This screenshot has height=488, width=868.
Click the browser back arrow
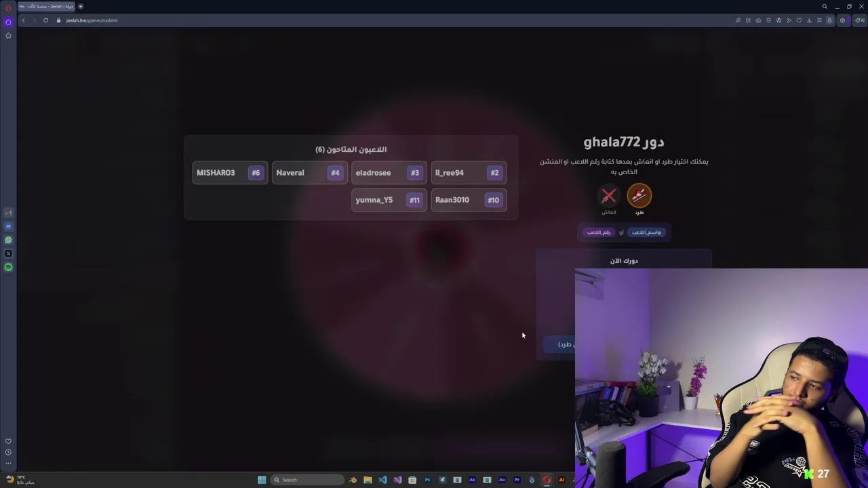[23, 20]
